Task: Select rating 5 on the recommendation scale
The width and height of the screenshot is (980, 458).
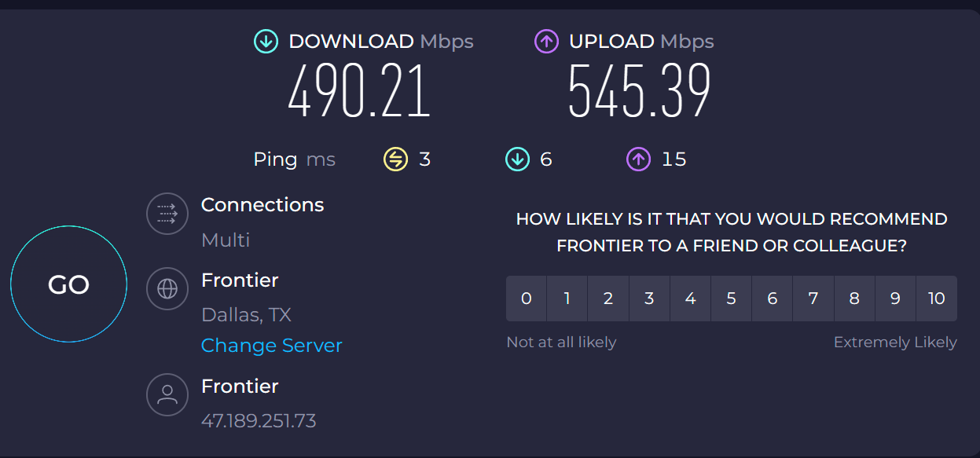Action: (731, 299)
